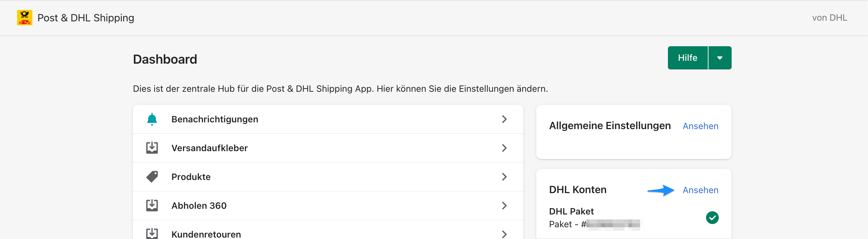Click the Post & DHL Shipping app title
This screenshot has width=868, height=239.
click(86, 18)
